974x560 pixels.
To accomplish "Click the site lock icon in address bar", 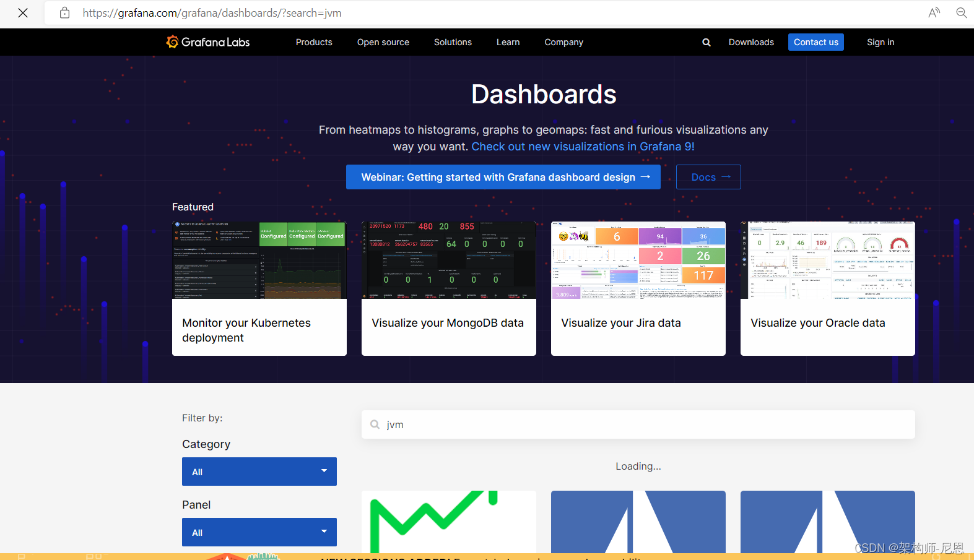I will [x=64, y=13].
